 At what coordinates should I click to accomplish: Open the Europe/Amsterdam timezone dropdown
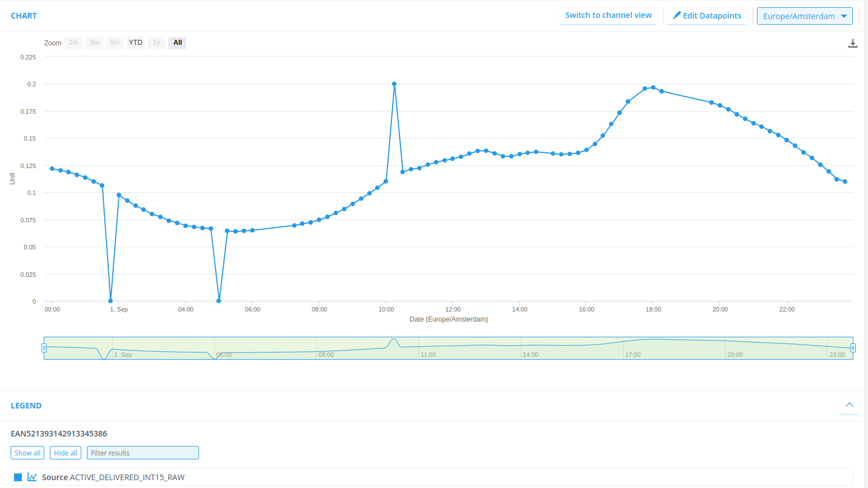[x=804, y=16]
